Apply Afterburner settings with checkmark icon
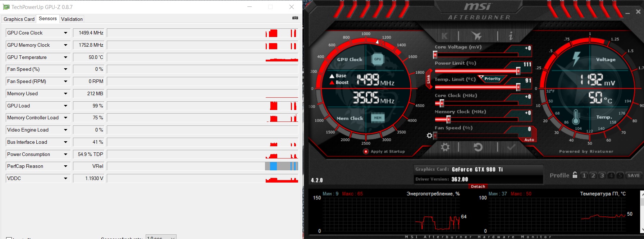 pos(511,147)
